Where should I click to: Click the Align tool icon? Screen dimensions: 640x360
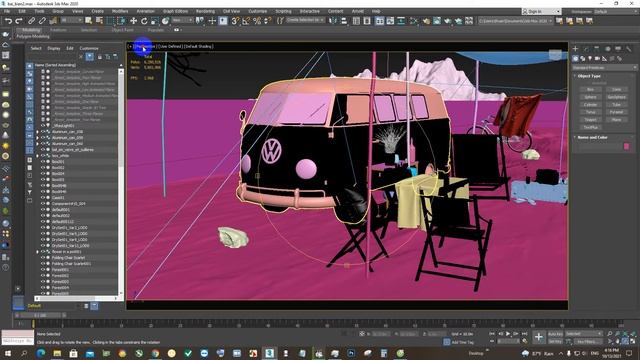tap(344, 21)
